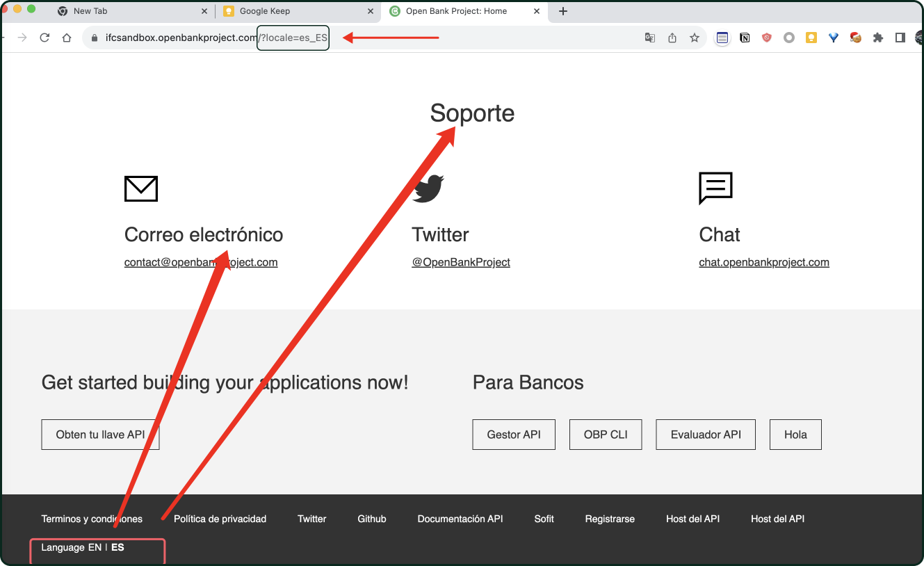This screenshot has width=924, height=566.
Task: Open the Google Keep extension icon
Action: 811,38
